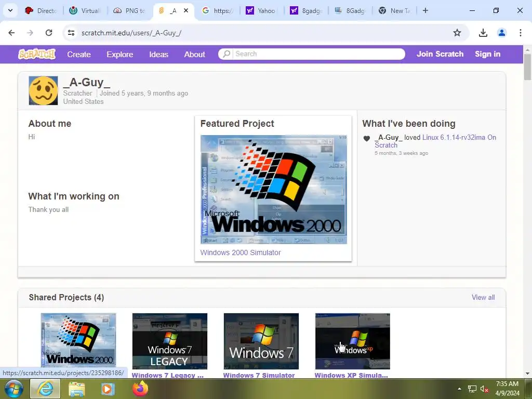The width and height of the screenshot is (532, 399).
Task: Switch to the New Tab tab
Action: coord(394,10)
